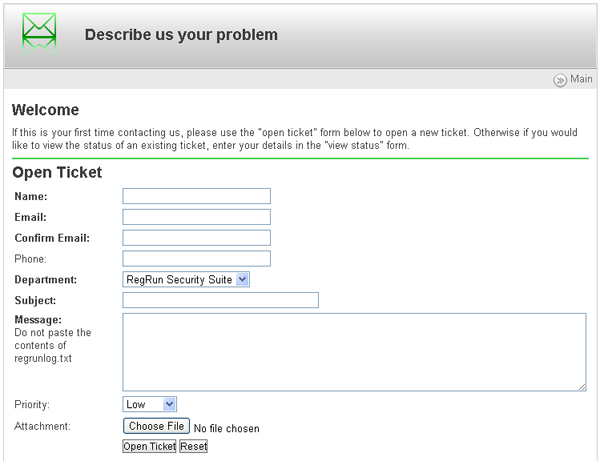
Task: Click the Priority dropdown arrow
Action: pyautogui.click(x=169, y=404)
